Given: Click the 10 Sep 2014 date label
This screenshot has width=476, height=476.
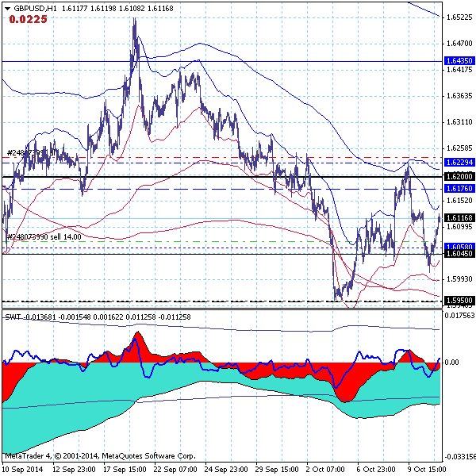Looking at the screenshot, I should pos(23,469).
